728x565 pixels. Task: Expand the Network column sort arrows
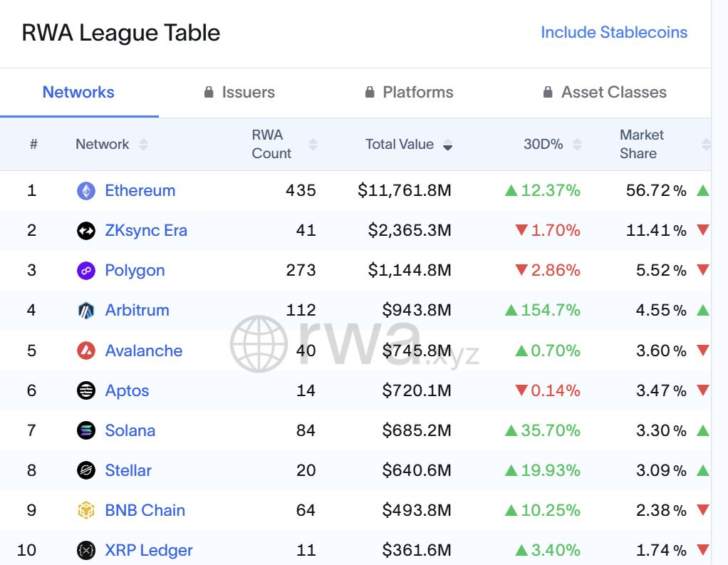point(142,144)
